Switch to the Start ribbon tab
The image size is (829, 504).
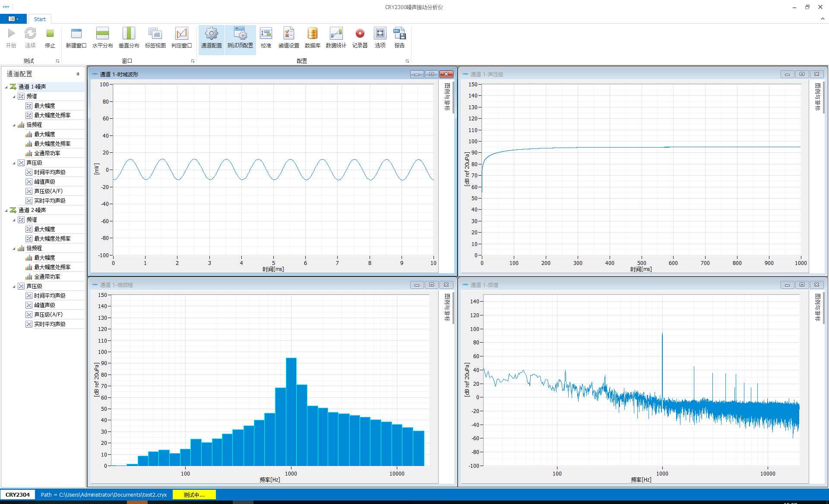40,19
